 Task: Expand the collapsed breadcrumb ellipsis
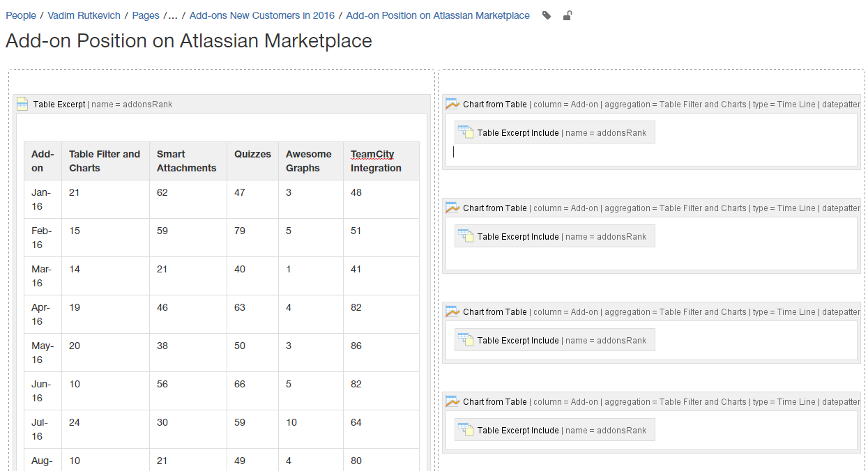pyautogui.click(x=172, y=15)
